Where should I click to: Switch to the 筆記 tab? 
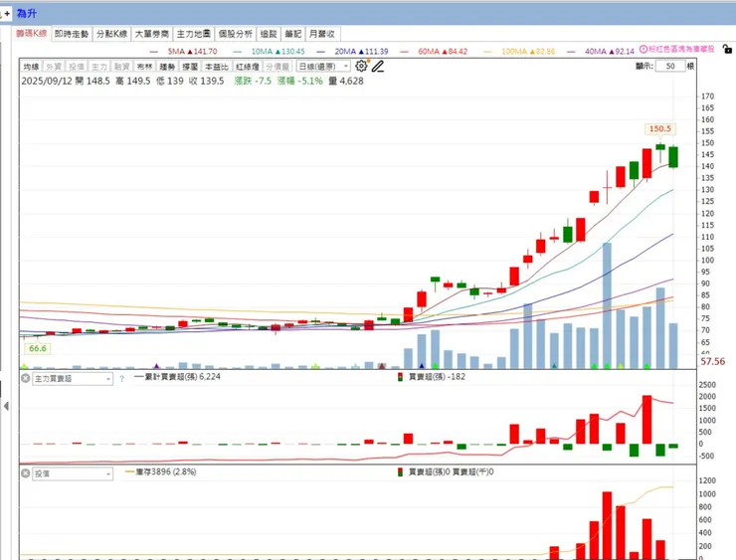292,34
